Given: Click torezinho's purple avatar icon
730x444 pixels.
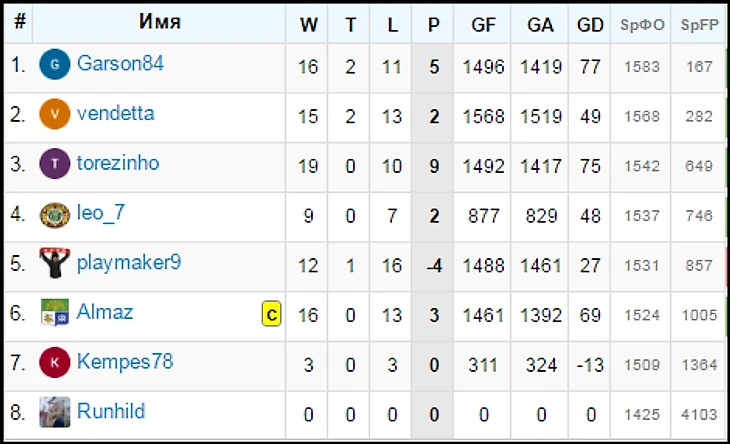Looking at the screenshot, I should point(55,164).
